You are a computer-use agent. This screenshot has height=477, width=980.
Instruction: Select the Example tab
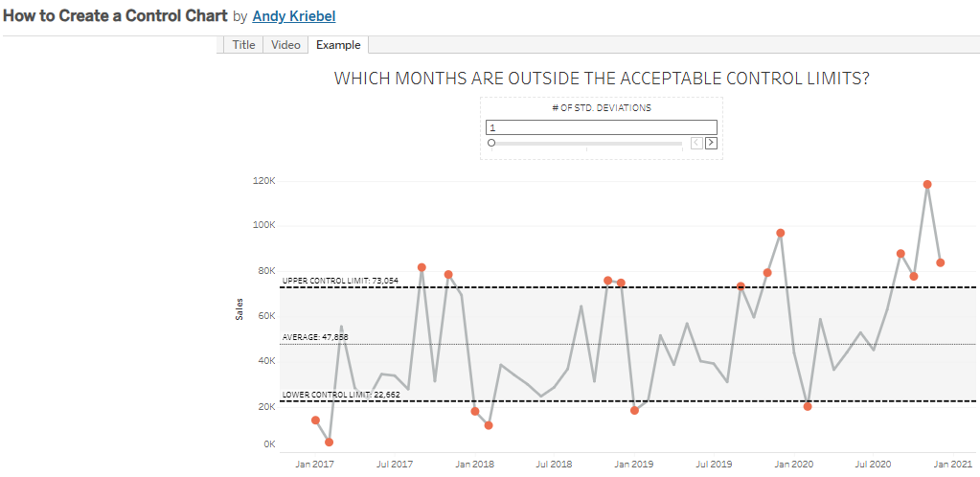click(338, 45)
